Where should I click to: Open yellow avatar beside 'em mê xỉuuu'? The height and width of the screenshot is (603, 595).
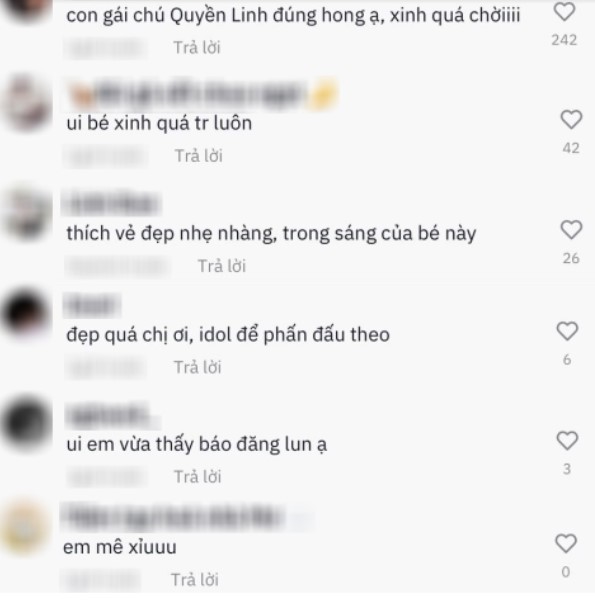coord(25,527)
